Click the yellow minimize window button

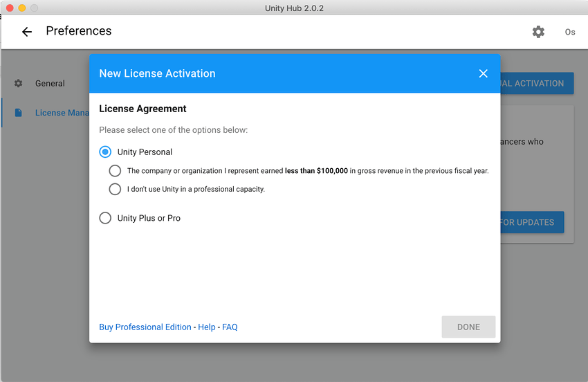coord(22,8)
